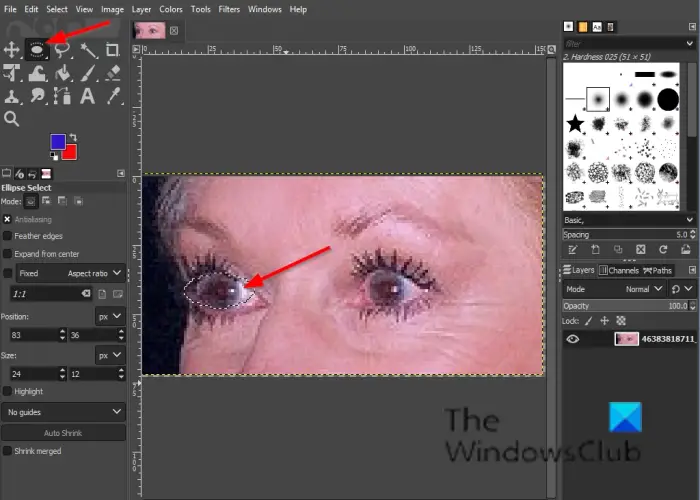This screenshot has width=700, height=500.
Task: Click the blue foreground color swatch
Action: tap(57, 141)
